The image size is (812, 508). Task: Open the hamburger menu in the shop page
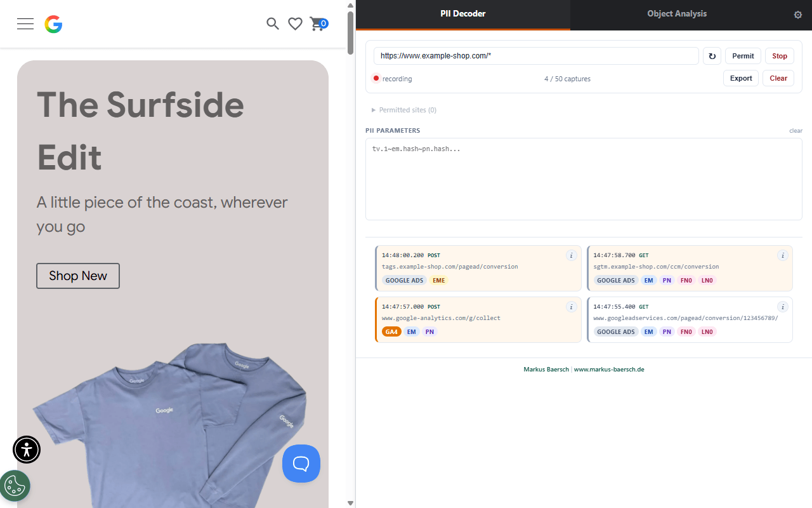(x=25, y=24)
